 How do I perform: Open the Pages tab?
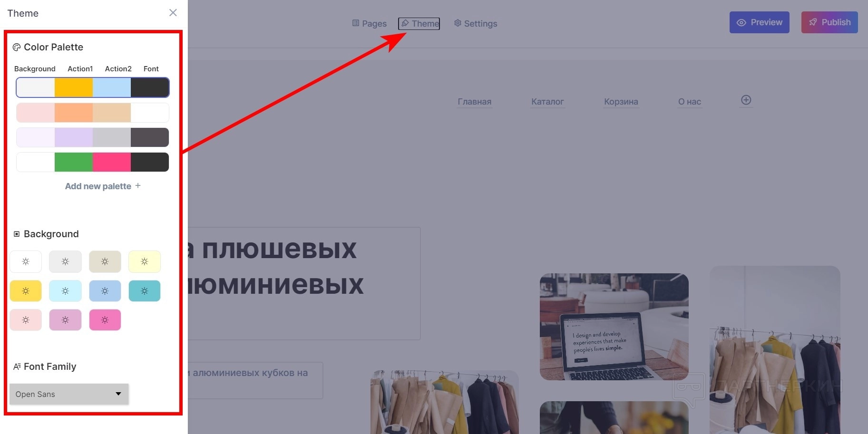click(x=370, y=23)
